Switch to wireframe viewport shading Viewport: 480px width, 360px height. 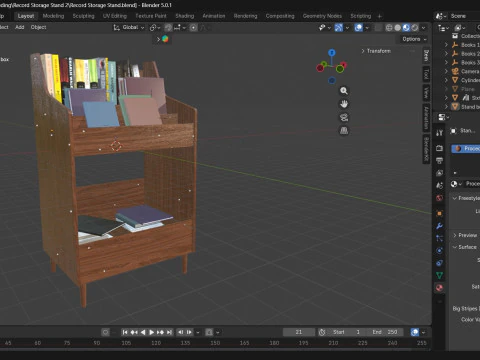(389, 28)
